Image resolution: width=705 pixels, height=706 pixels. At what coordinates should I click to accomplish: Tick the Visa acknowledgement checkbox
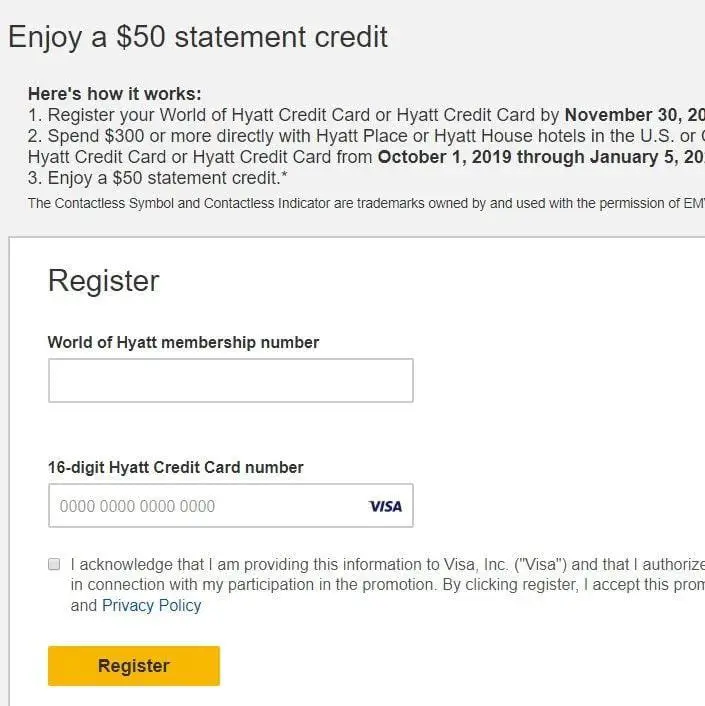tap(54, 564)
